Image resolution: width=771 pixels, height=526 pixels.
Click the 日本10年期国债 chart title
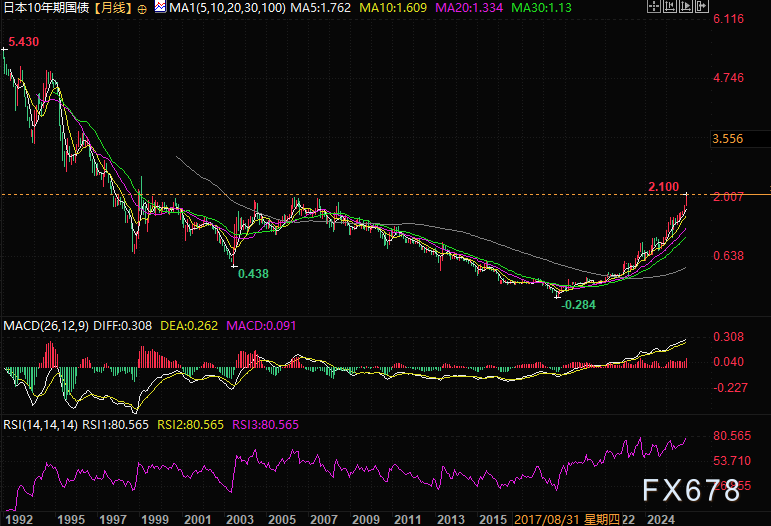[44, 8]
